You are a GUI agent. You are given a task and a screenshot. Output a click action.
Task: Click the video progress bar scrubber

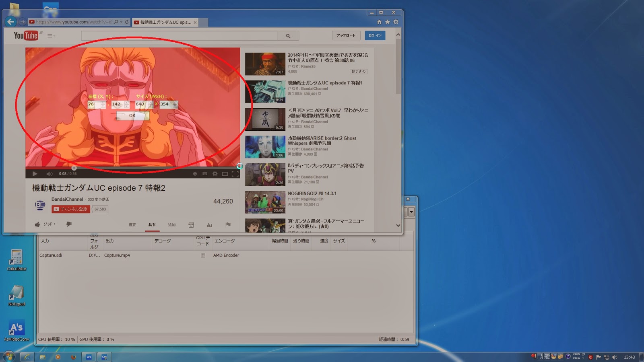click(74, 168)
